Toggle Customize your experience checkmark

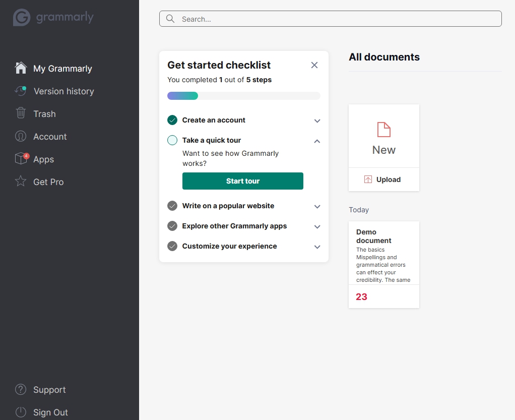tap(172, 246)
